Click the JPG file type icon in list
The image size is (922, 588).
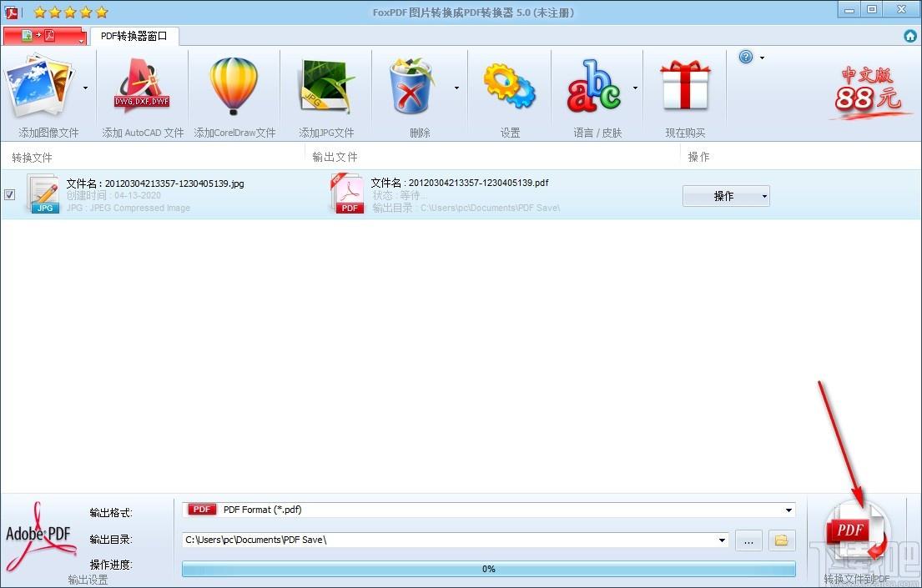click(x=44, y=193)
